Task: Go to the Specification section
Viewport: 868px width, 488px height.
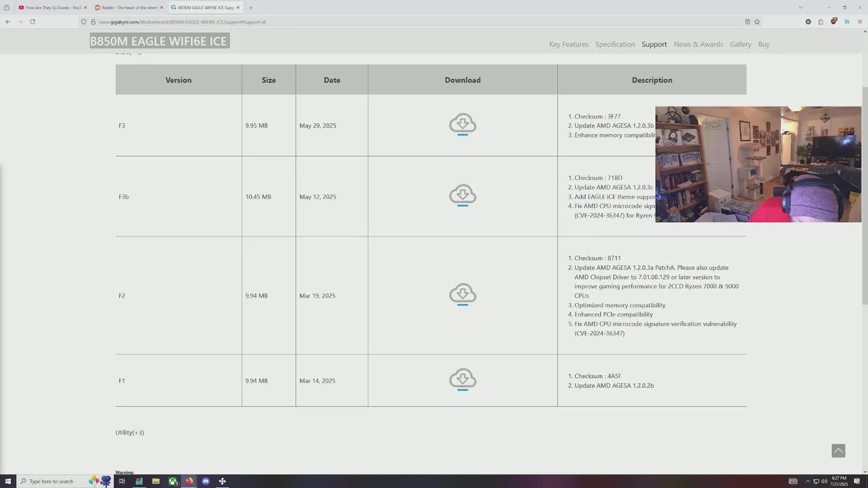Action: [x=615, y=44]
